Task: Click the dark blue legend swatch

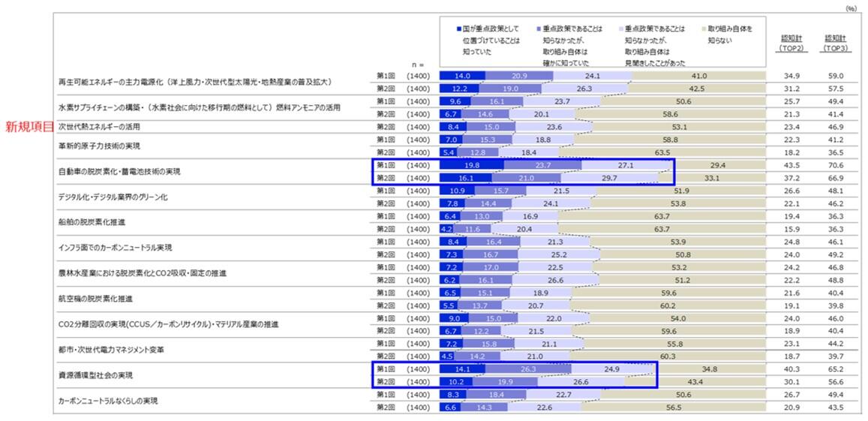Action: click(458, 29)
